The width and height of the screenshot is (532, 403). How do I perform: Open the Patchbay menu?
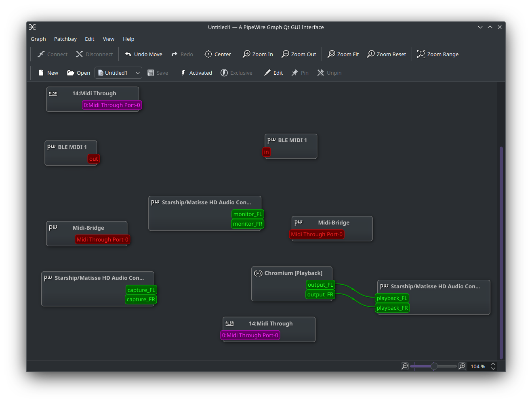tap(65, 39)
